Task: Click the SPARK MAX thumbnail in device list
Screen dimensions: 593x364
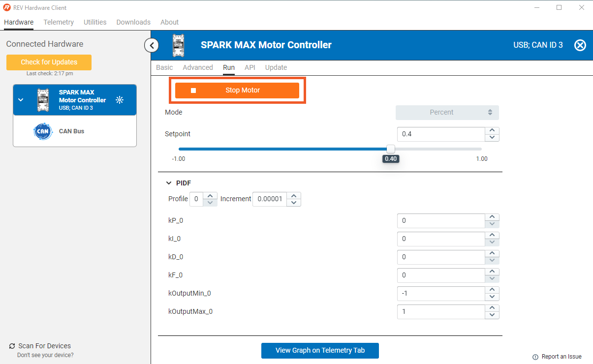Action: [x=43, y=100]
